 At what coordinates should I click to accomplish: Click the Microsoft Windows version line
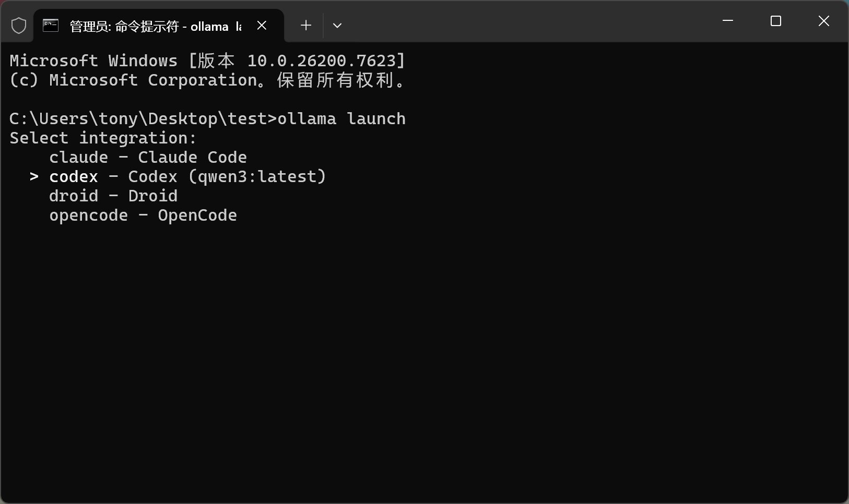click(207, 61)
